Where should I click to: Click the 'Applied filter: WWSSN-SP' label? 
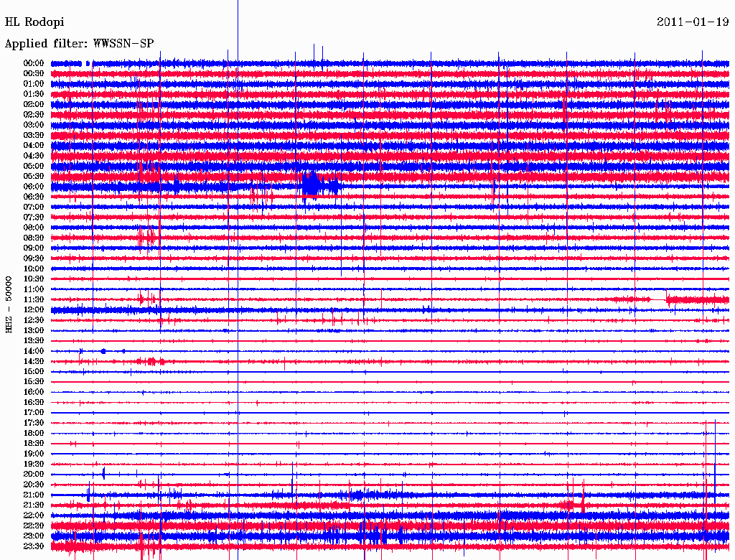[x=79, y=44]
